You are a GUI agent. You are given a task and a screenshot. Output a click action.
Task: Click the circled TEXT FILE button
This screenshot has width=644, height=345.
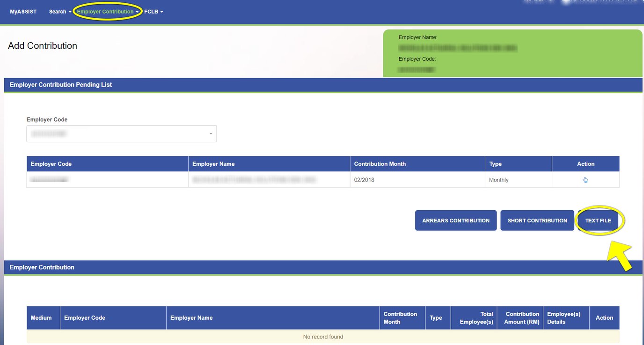(599, 220)
